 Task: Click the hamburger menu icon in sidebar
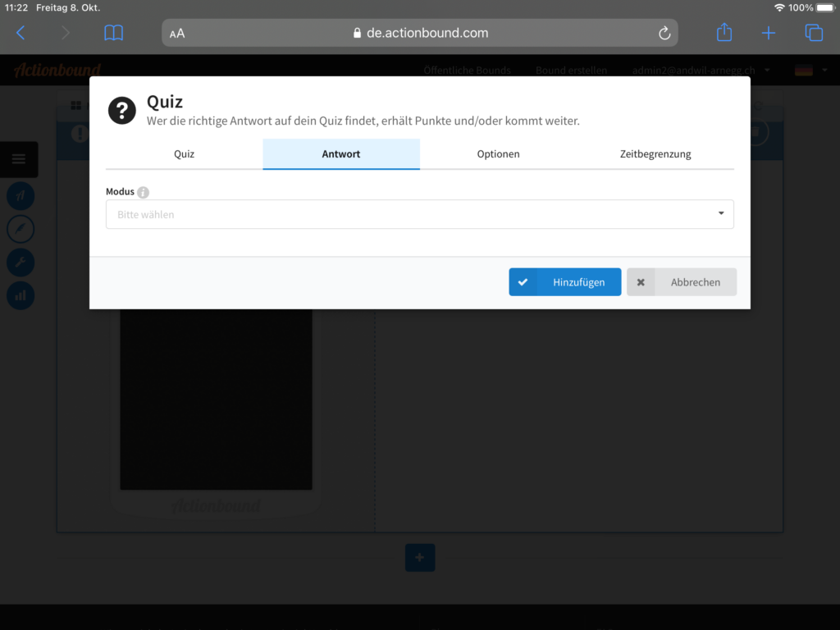[x=19, y=159]
